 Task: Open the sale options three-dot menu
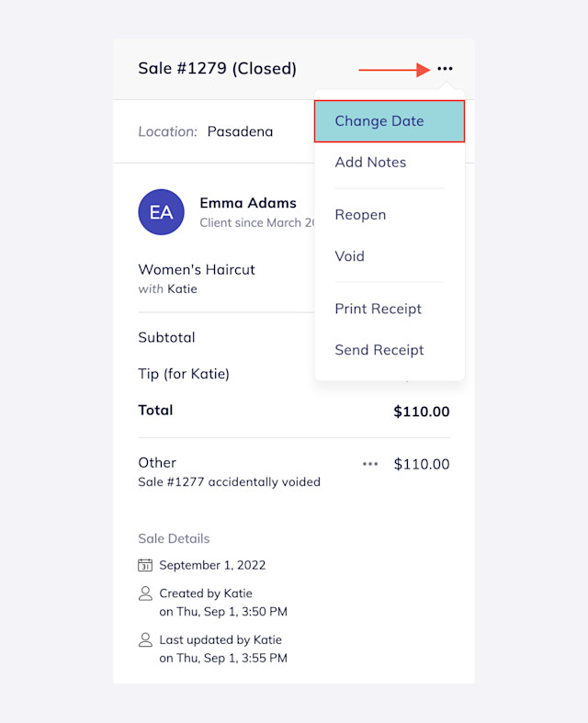(445, 69)
